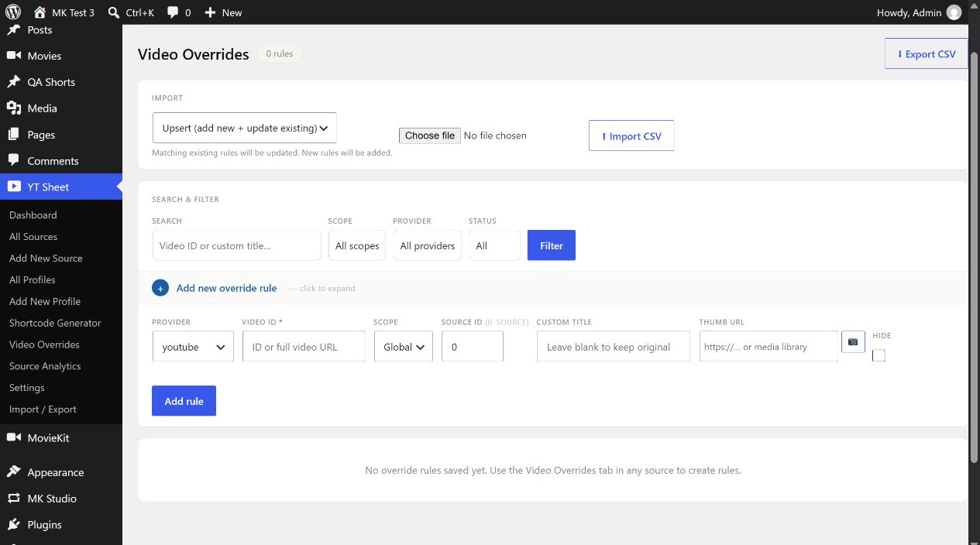Open All Profiles submenu item
Image resolution: width=980 pixels, height=545 pixels.
click(33, 280)
